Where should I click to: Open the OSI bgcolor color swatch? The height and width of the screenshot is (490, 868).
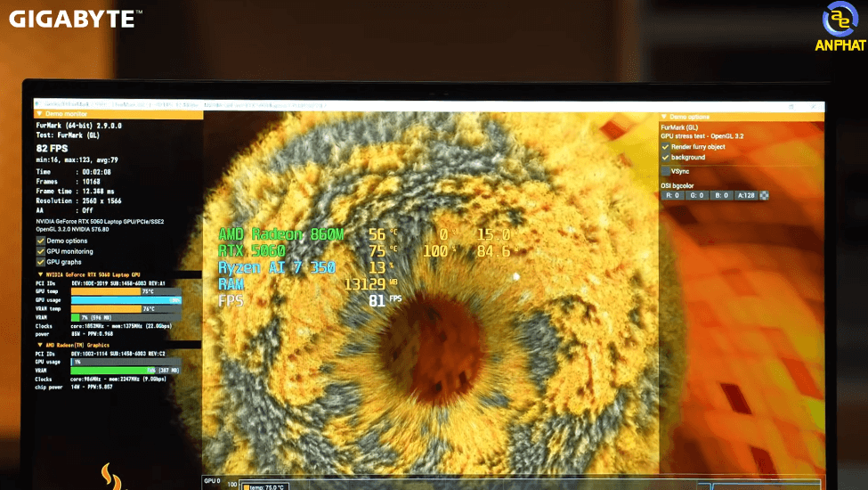pyautogui.click(x=765, y=195)
